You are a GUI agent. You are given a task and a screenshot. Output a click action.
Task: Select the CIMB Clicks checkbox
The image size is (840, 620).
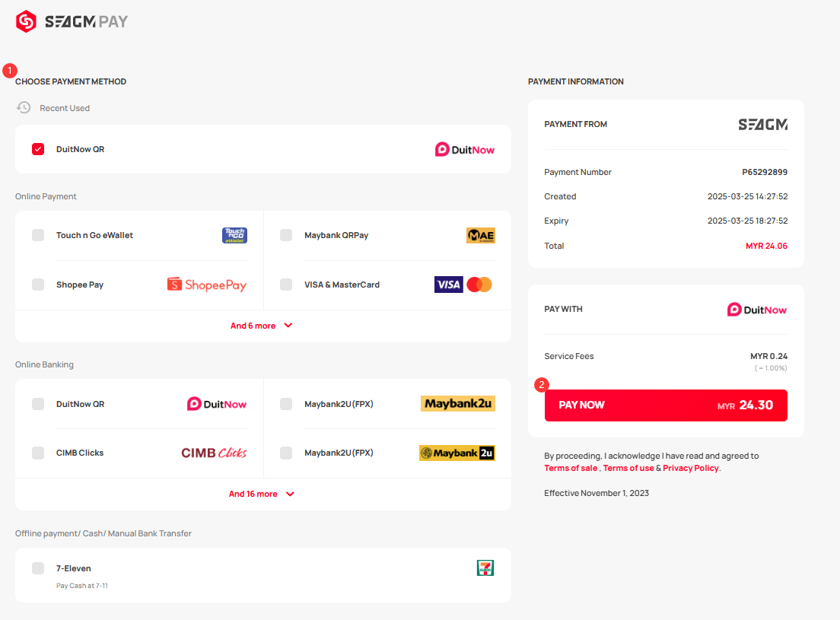(x=38, y=453)
